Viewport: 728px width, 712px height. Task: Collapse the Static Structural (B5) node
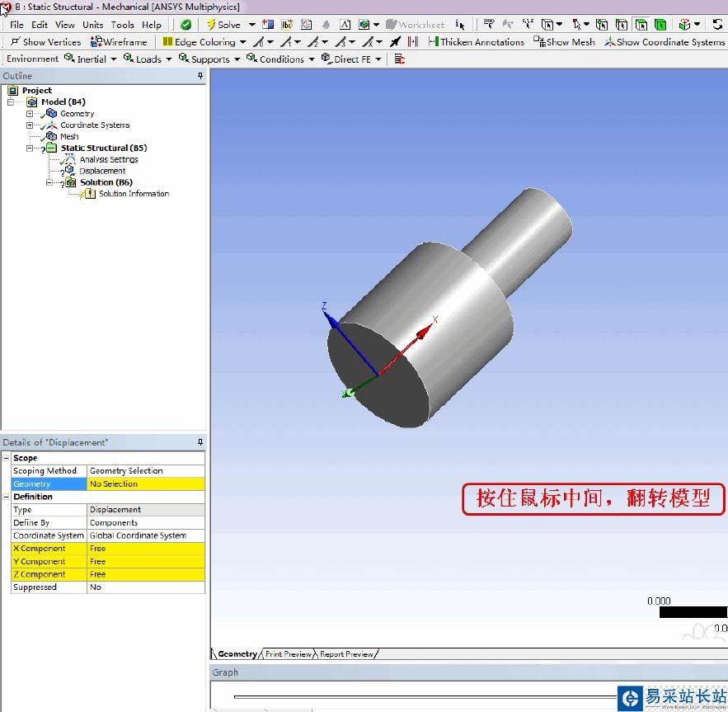tap(30, 149)
